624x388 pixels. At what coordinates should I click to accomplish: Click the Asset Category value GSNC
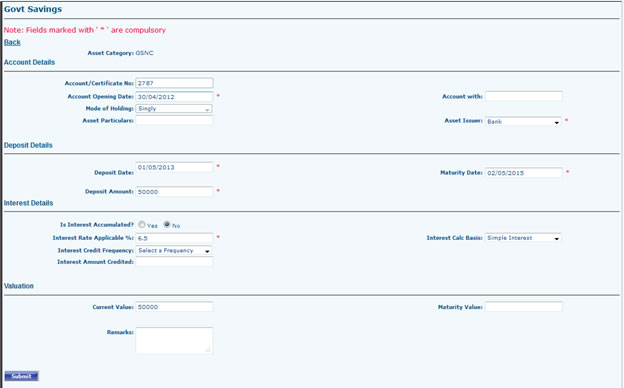tap(144, 53)
